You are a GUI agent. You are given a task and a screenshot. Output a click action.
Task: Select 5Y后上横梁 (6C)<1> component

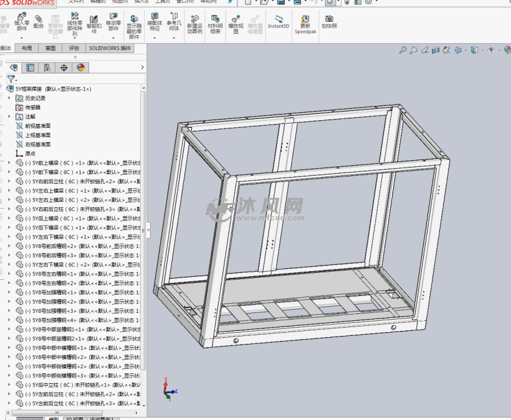79,218
